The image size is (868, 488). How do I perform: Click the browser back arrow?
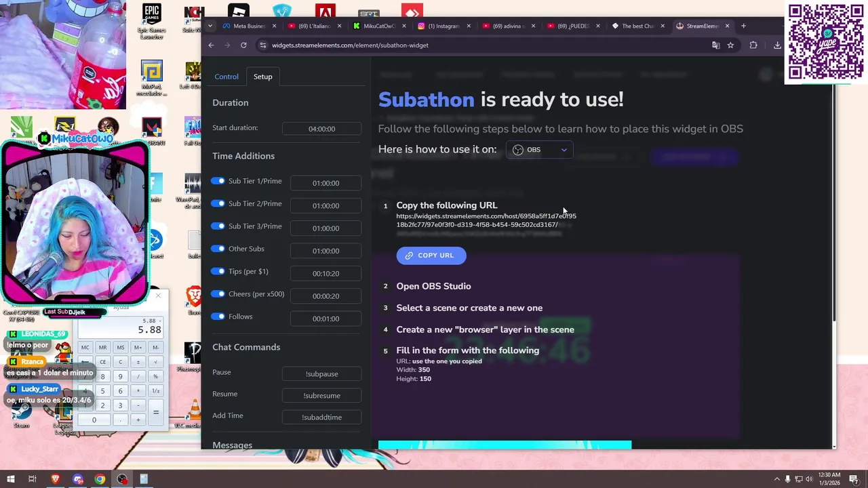[211, 45]
